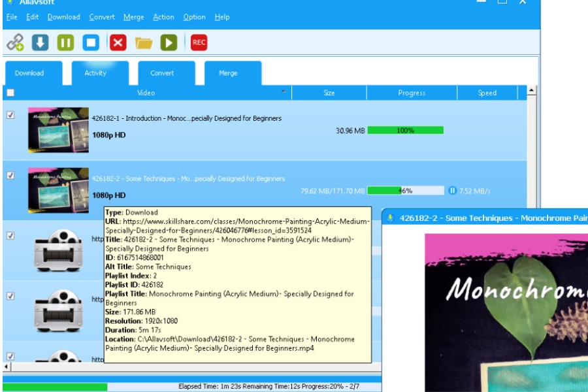The height and width of the screenshot is (392, 588).
Task: Click the 100% progress bar of Introduction
Action: 405,130
